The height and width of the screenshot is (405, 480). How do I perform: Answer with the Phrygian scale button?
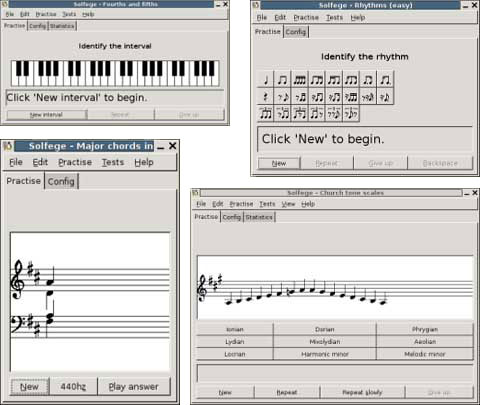pyautogui.click(x=425, y=329)
